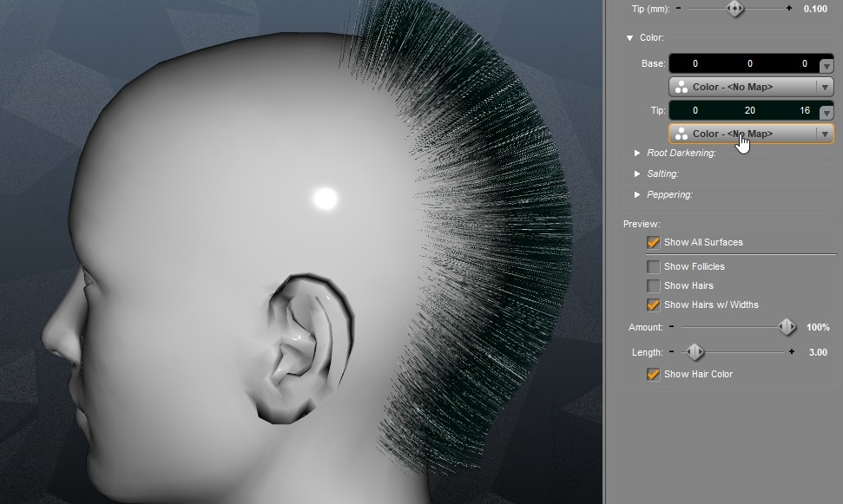The width and height of the screenshot is (843, 504).
Task: Click the three-dot map icon under Base color
Action: coord(682,87)
